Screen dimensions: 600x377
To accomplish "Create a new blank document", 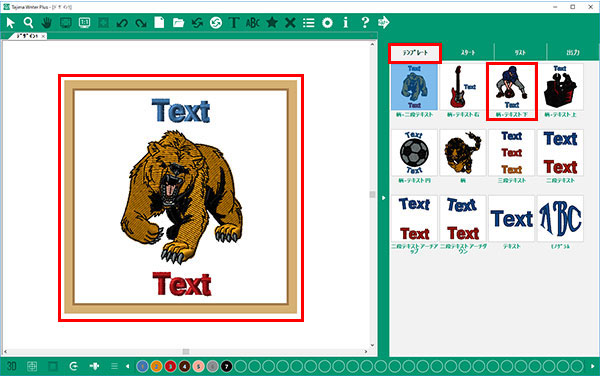I will 159,23.
